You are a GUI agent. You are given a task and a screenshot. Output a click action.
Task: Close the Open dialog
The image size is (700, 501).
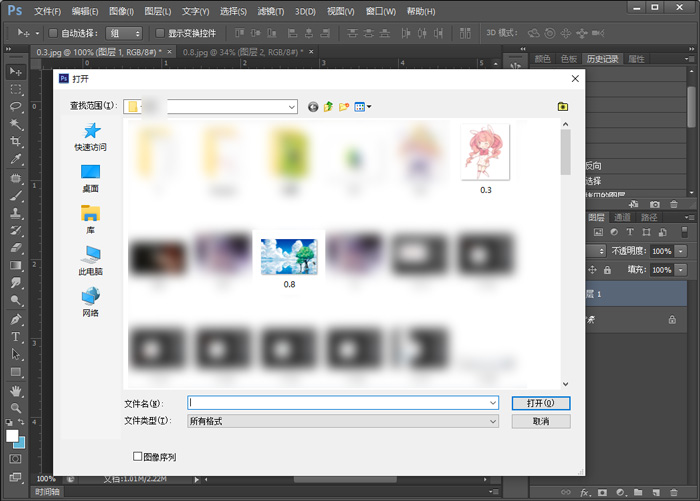[x=575, y=79]
